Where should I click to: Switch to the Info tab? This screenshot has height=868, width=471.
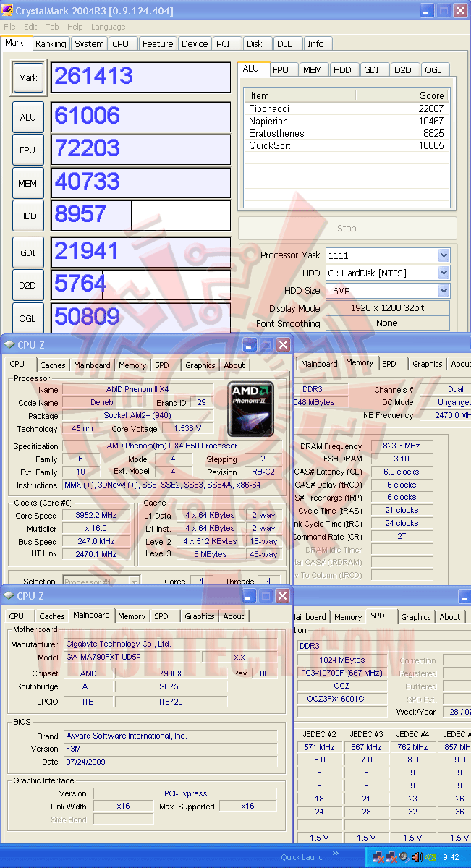coord(316,43)
